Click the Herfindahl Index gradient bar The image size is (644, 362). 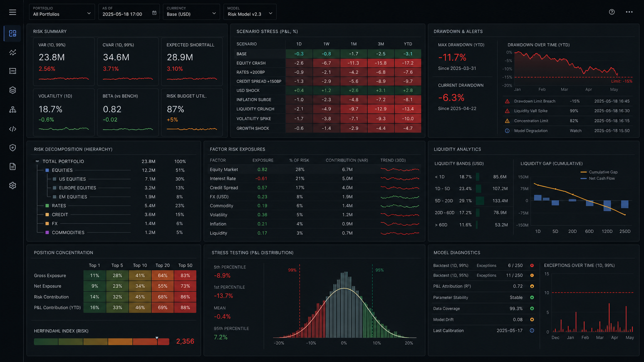tap(102, 342)
